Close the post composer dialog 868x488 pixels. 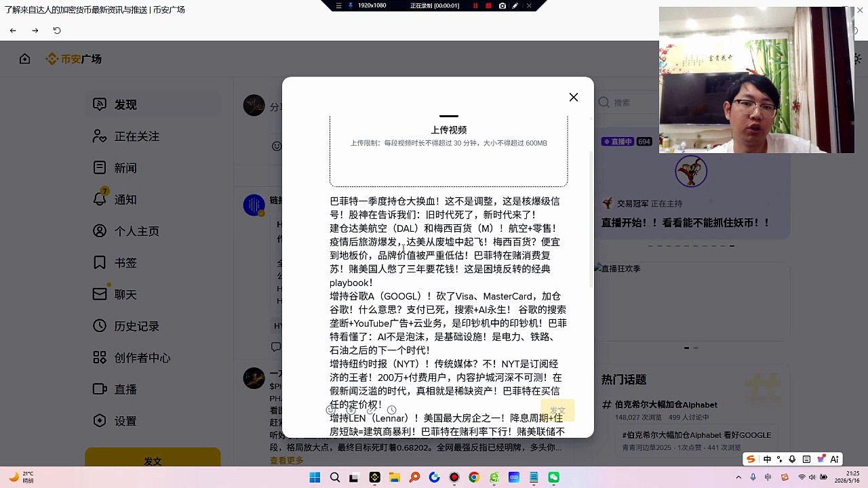[x=574, y=97]
